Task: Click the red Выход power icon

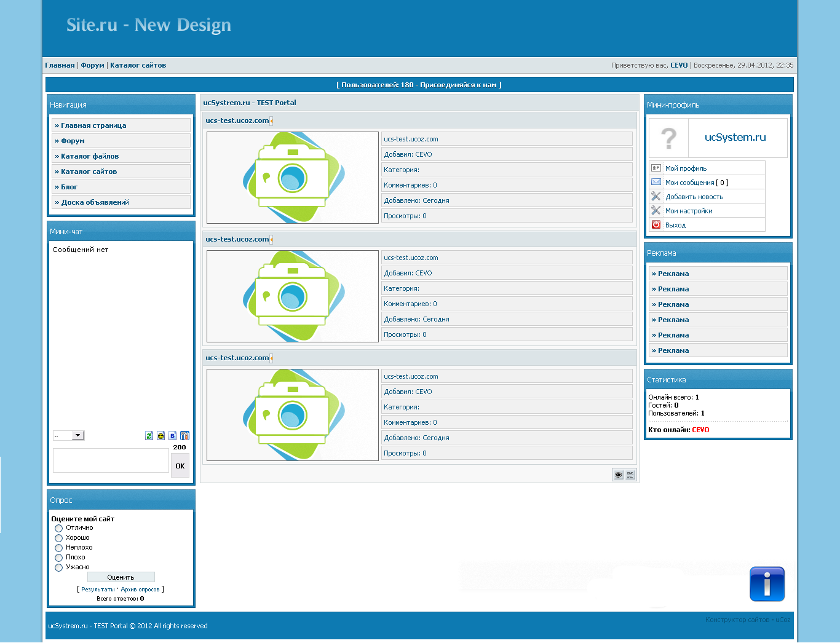Action: click(x=656, y=225)
